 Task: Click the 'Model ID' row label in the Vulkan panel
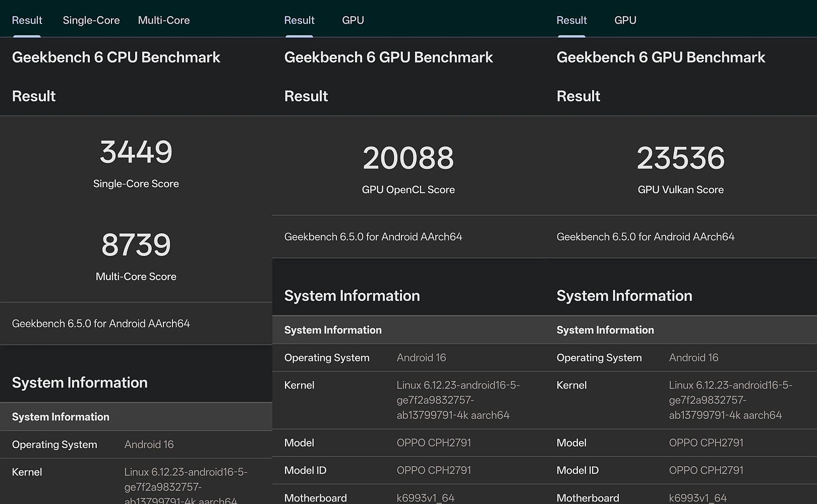(577, 470)
